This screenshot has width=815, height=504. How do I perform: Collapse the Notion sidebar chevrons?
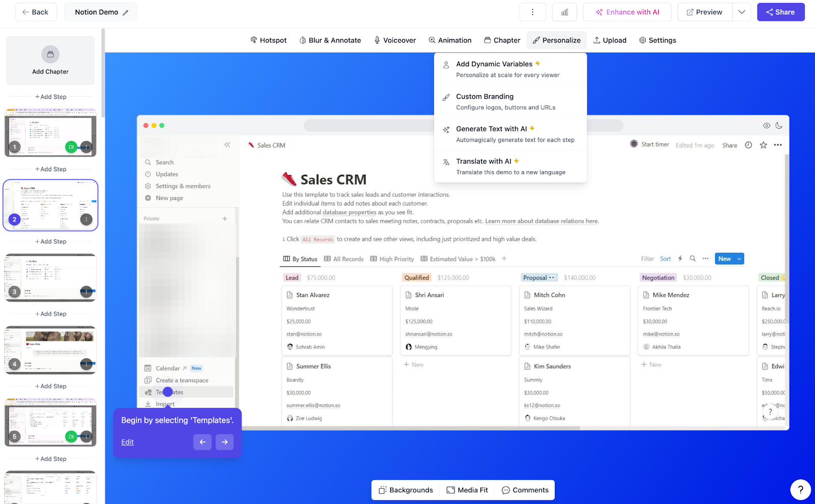pyautogui.click(x=227, y=145)
